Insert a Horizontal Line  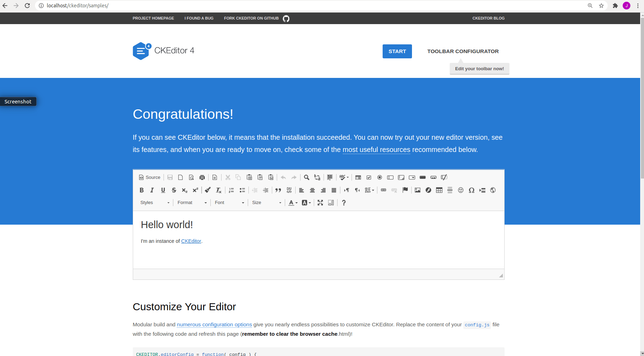[x=450, y=190]
